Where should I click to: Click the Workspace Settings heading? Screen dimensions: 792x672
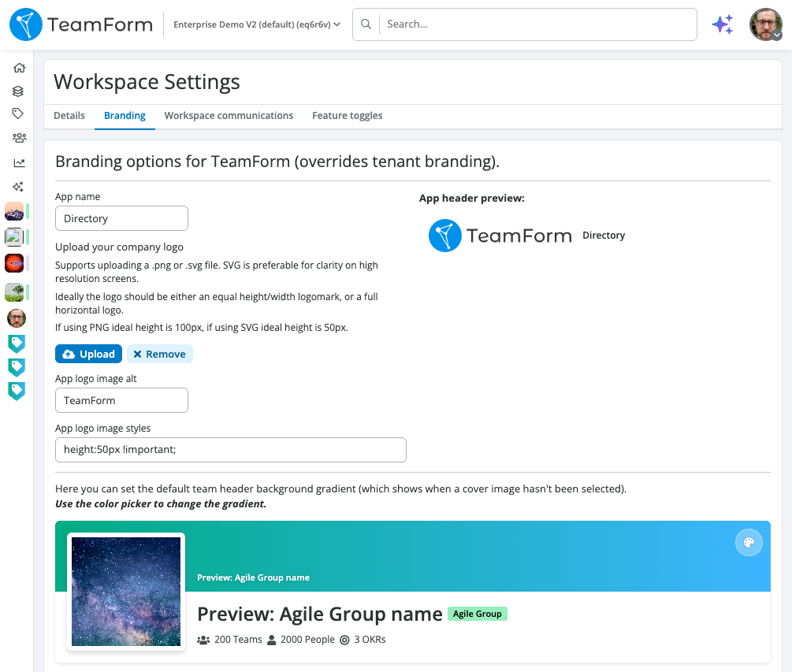(147, 82)
